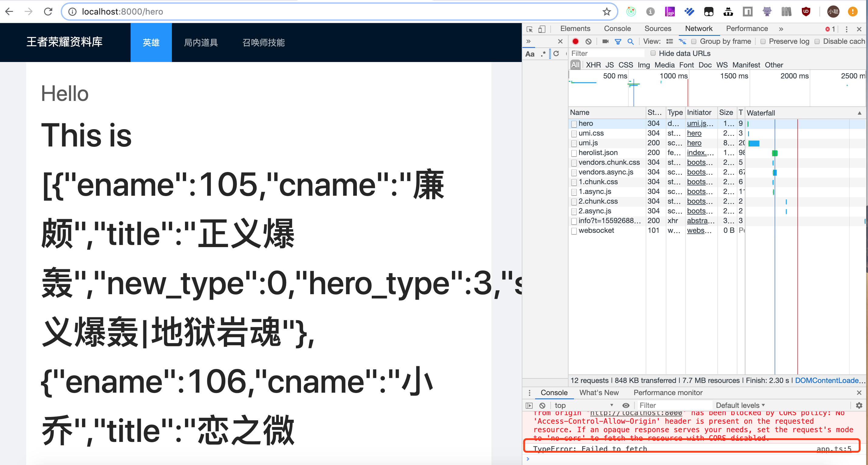The height and width of the screenshot is (465, 868).
Task: Expand the collapsed search sidebar chevron
Action: [528, 41]
